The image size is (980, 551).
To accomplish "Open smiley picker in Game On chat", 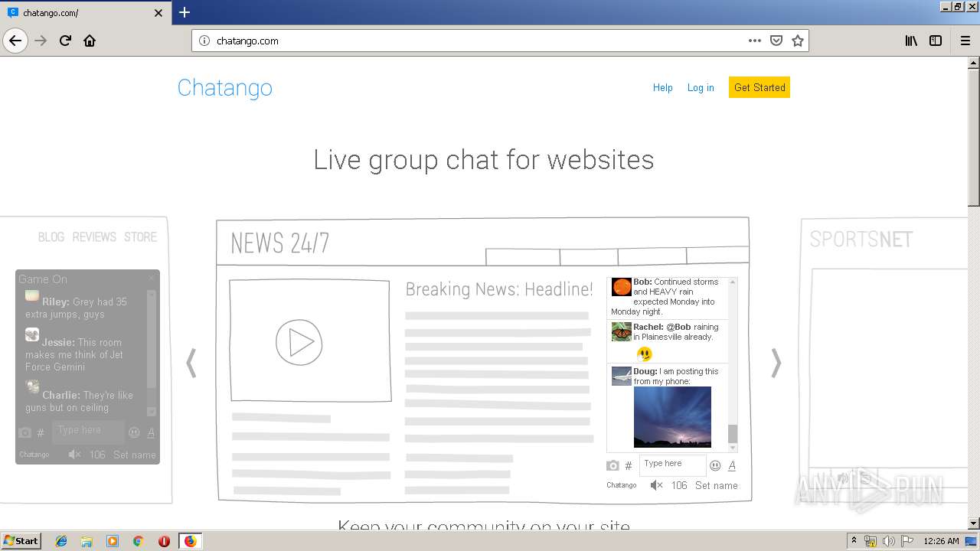I will point(134,432).
